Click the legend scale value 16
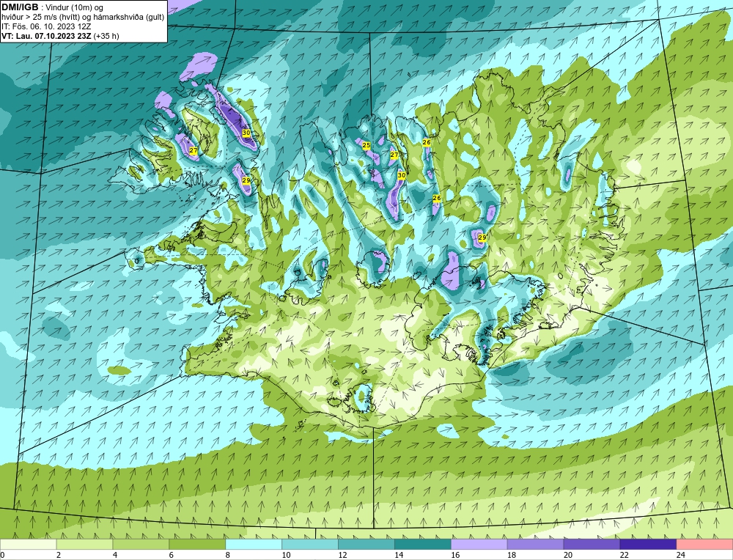 (x=455, y=555)
